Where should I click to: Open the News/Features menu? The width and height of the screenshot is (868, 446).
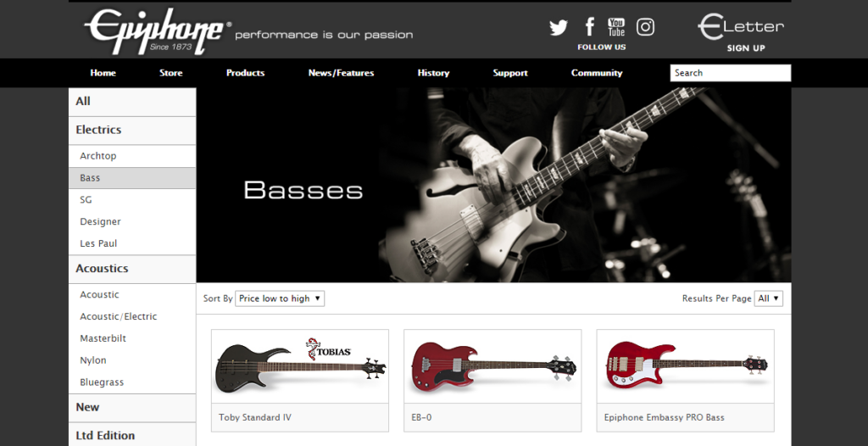coord(341,73)
